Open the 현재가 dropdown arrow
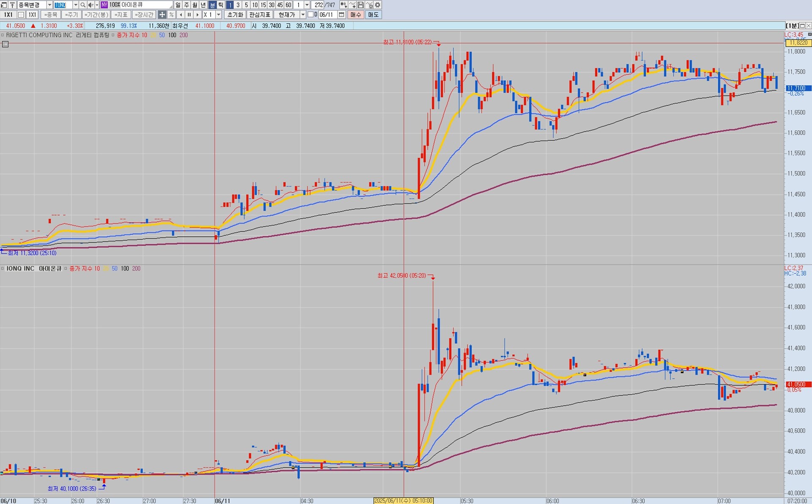 [x=303, y=14]
